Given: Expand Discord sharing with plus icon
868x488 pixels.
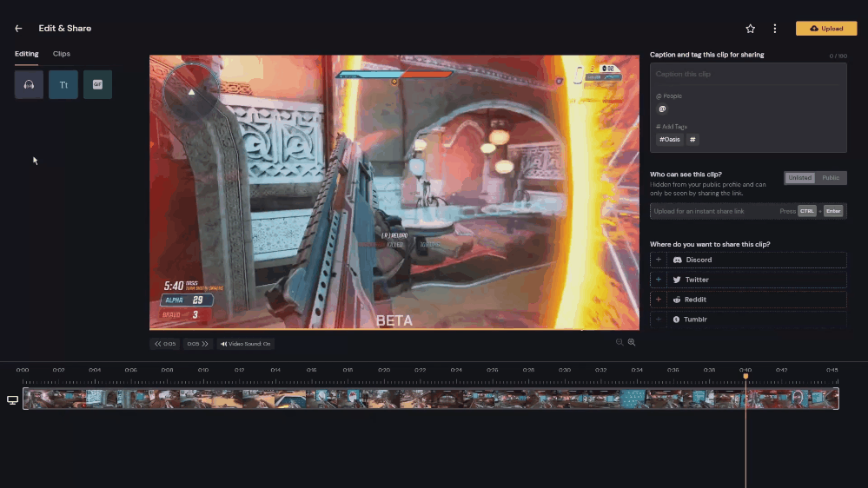Looking at the screenshot, I should tap(659, 260).
